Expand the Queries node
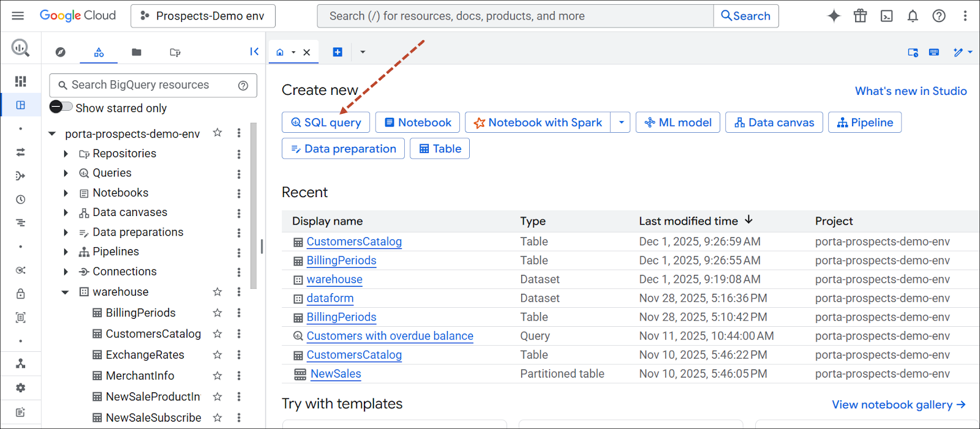The height and width of the screenshot is (429, 980). (66, 173)
